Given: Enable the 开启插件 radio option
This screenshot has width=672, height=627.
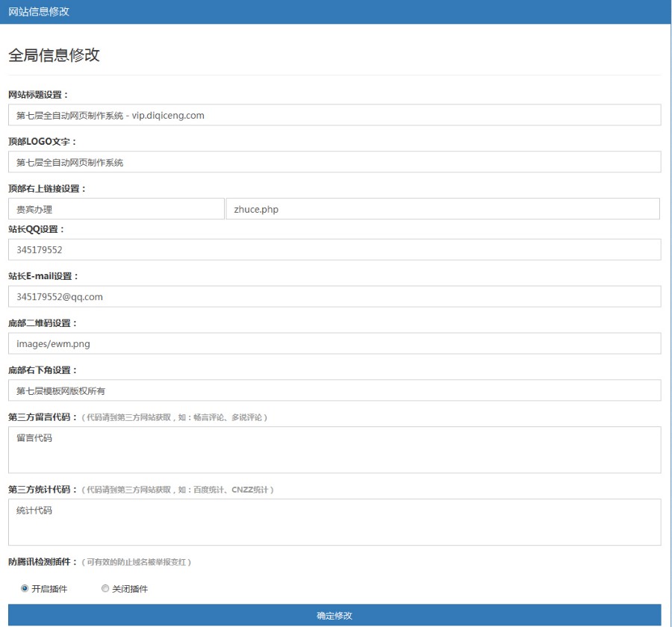Looking at the screenshot, I should coord(25,588).
